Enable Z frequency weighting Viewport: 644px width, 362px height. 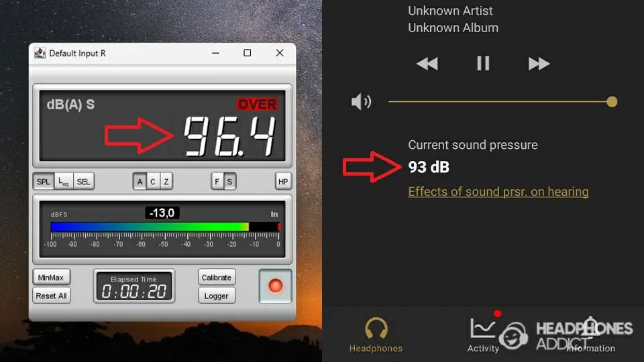pyautogui.click(x=166, y=182)
